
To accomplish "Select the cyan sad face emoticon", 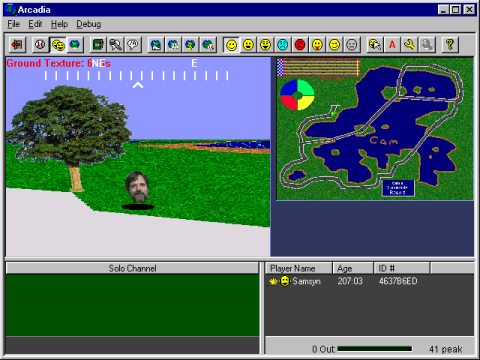I will [x=283, y=45].
